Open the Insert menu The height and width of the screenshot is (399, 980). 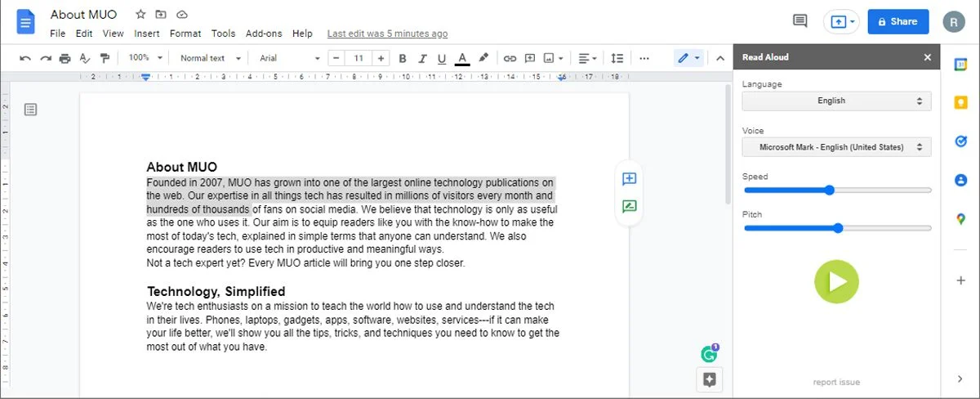tap(147, 34)
